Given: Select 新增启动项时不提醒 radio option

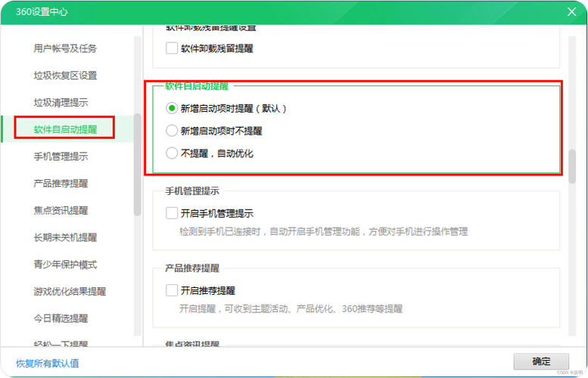Looking at the screenshot, I should click(172, 131).
